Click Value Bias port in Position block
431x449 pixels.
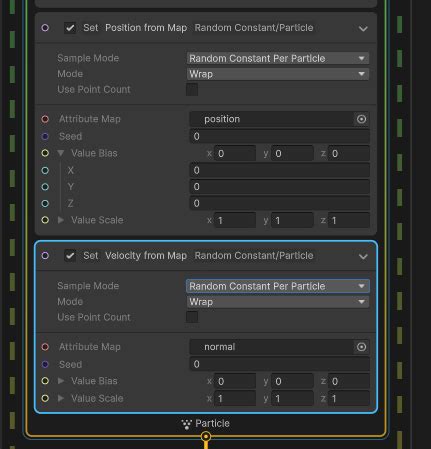pos(45,153)
